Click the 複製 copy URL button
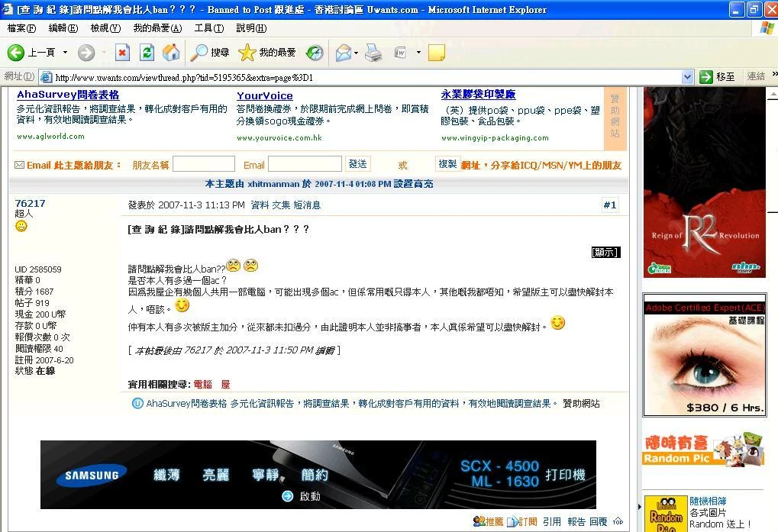Image resolution: width=778 pixels, height=532 pixels. coord(447,163)
